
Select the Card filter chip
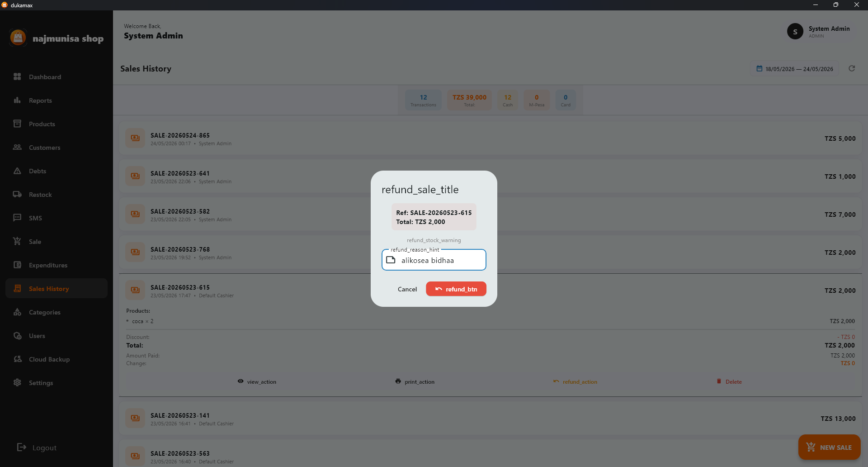tap(566, 100)
